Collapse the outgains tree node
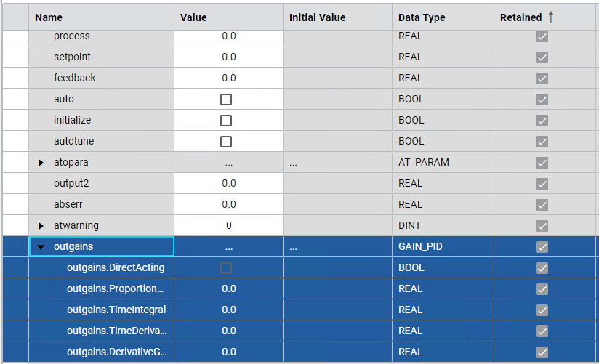This screenshot has height=364, width=599. pos(41,247)
